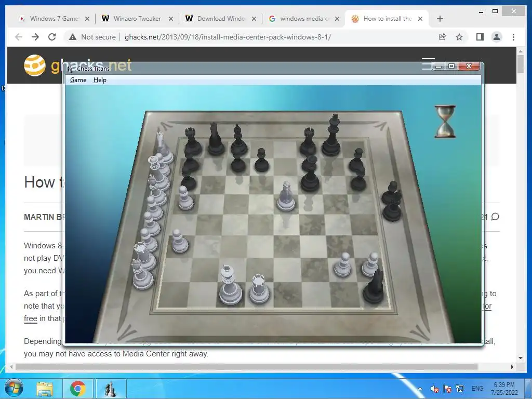Click the ENG language indicator
The width and height of the screenshot is (532, 399).
point(477,389)
